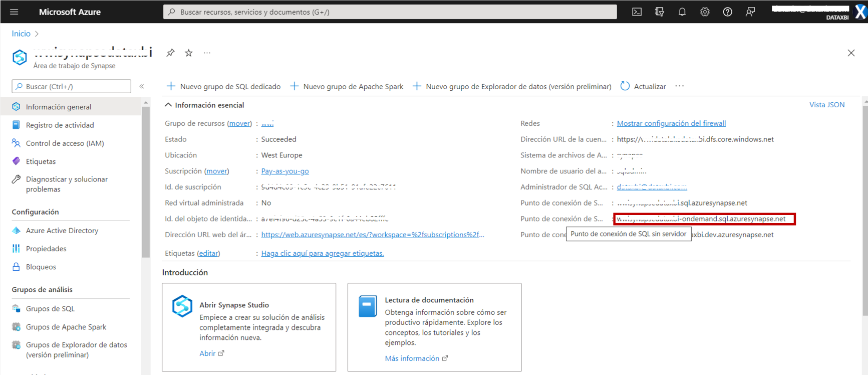Screen dimensions: 868x375
Task: Click Haga clic aquí para agregar etiquetas
Action: click(x=323, y=253)
